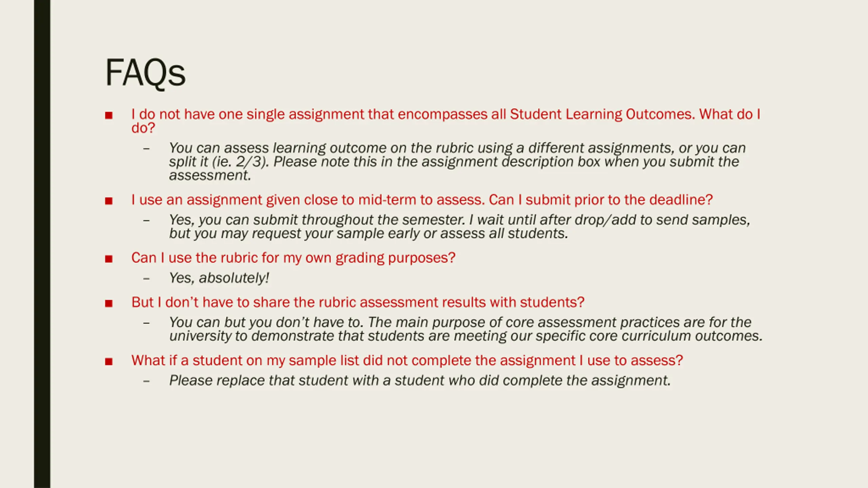Click the answer 'Please replace that student'
The image size is (868, 488).
(420, 381)
